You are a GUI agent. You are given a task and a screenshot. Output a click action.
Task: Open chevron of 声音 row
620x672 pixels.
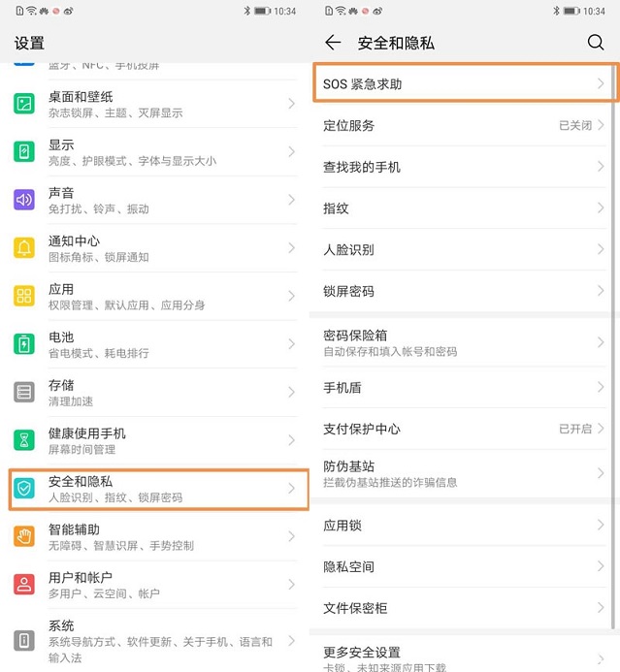[291, 200]
